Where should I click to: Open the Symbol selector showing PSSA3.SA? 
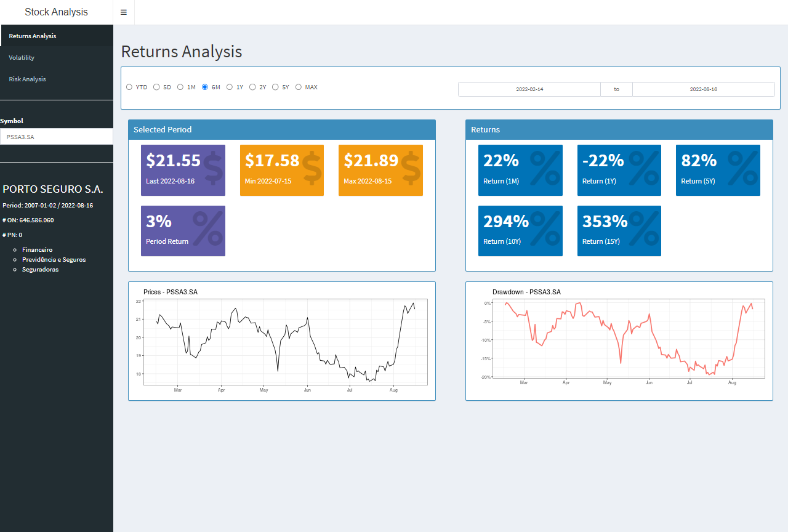[x=57, y=137]
